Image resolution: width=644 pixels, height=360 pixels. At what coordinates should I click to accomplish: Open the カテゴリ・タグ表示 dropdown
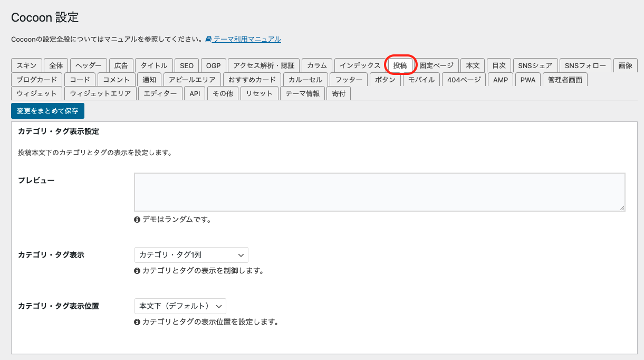tap(191, 255)
